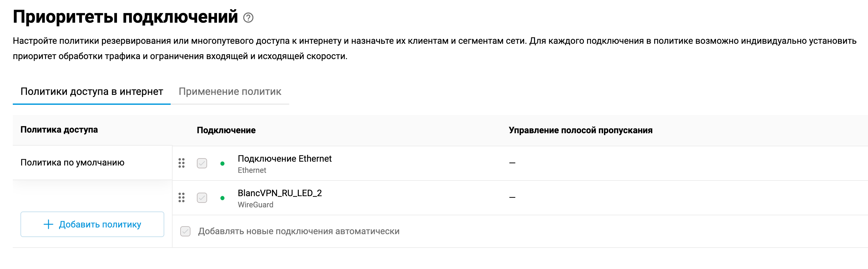This screenshot has width=868, height=269.
Task: Click the bandwidth dash for Ethernet row
Action: 512,163
